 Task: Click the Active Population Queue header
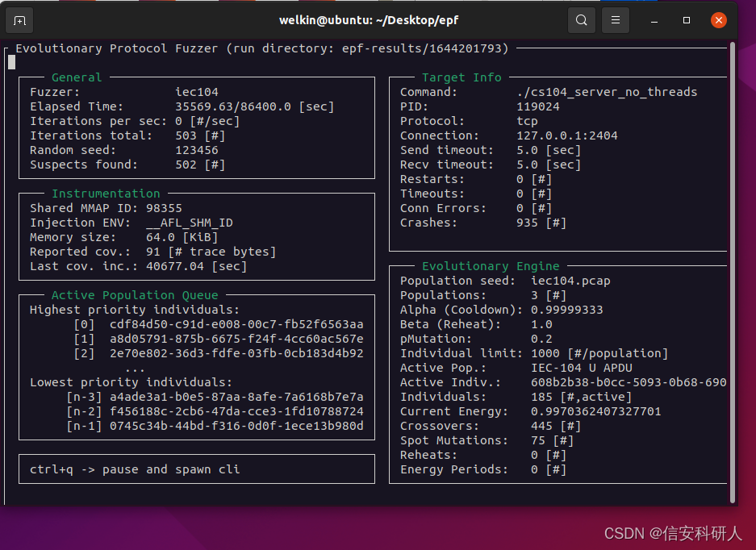pyautogui.click(x=135, y=295)
